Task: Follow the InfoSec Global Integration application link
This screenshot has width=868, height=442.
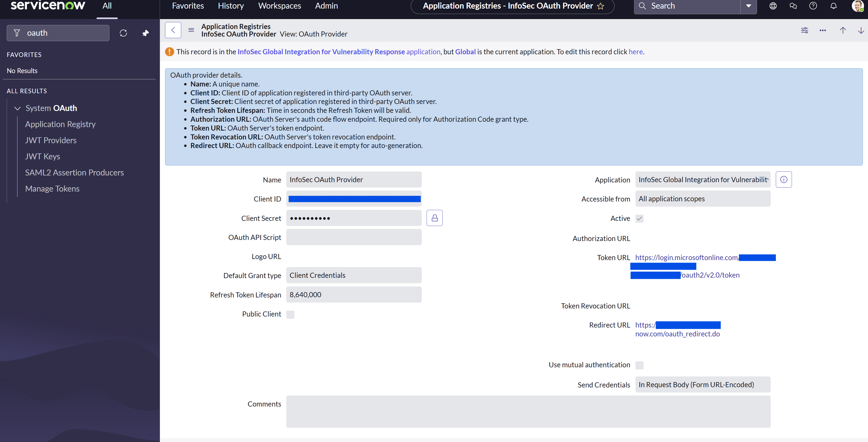Action: click(339, 52)
